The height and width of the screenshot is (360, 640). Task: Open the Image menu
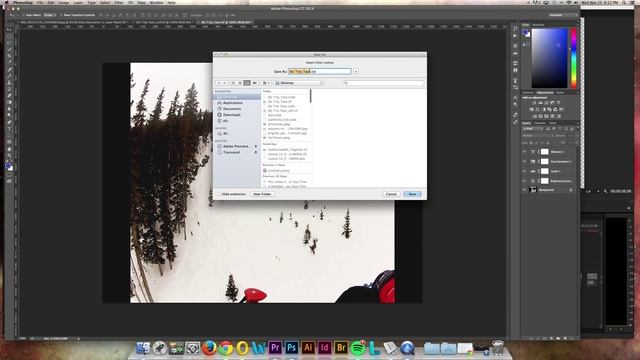64,2
